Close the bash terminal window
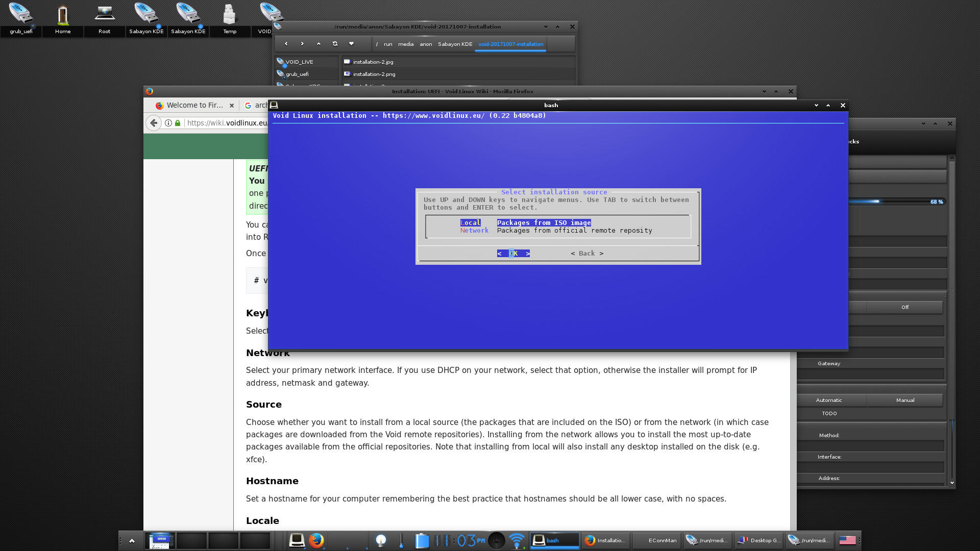The image size is (980, 551). pyautogui.click(x=843, y=105)
